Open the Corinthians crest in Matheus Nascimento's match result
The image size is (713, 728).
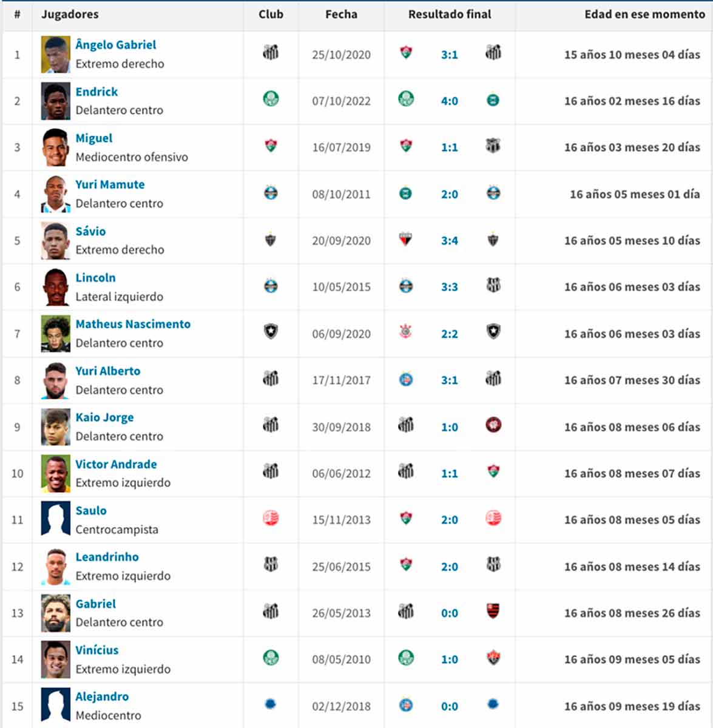(405, 331)
